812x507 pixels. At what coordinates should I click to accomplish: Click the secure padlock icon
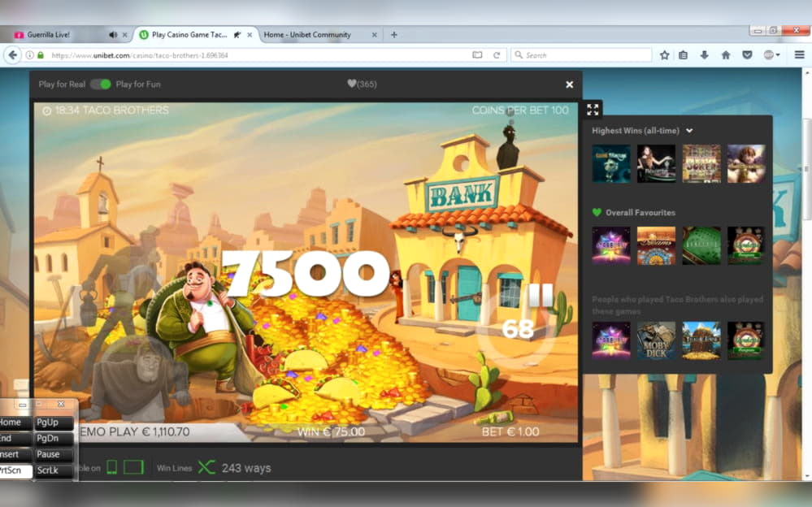pos(41,55)
